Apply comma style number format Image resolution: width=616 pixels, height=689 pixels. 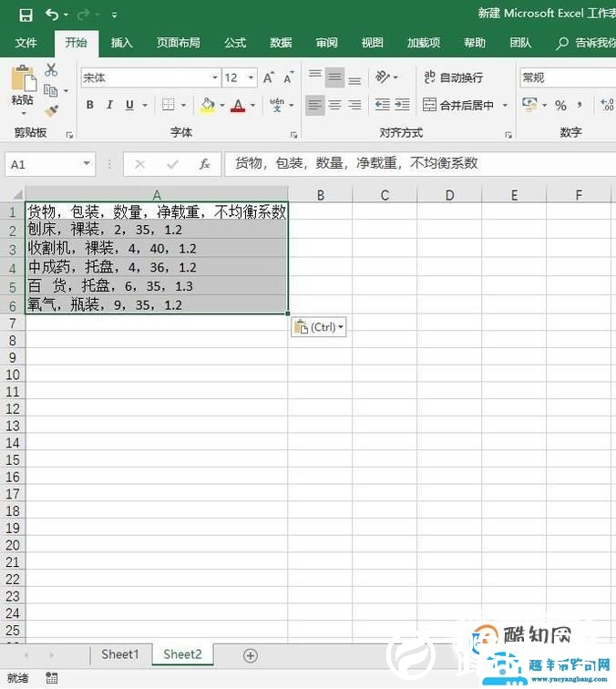pyautogui.click(x=580, y=105)
